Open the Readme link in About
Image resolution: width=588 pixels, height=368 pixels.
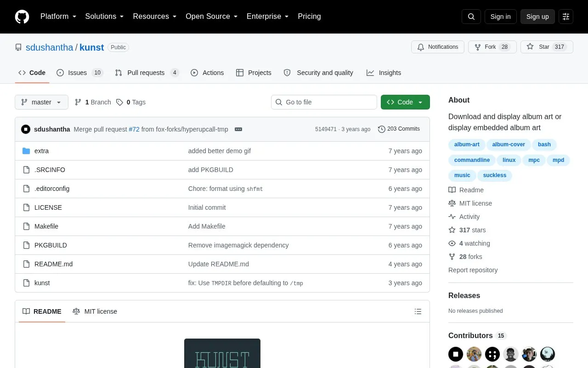coord(466,190)
